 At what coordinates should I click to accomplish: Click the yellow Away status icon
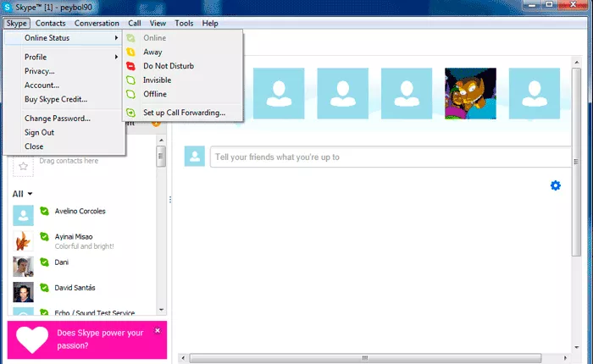tap(130, 52)
